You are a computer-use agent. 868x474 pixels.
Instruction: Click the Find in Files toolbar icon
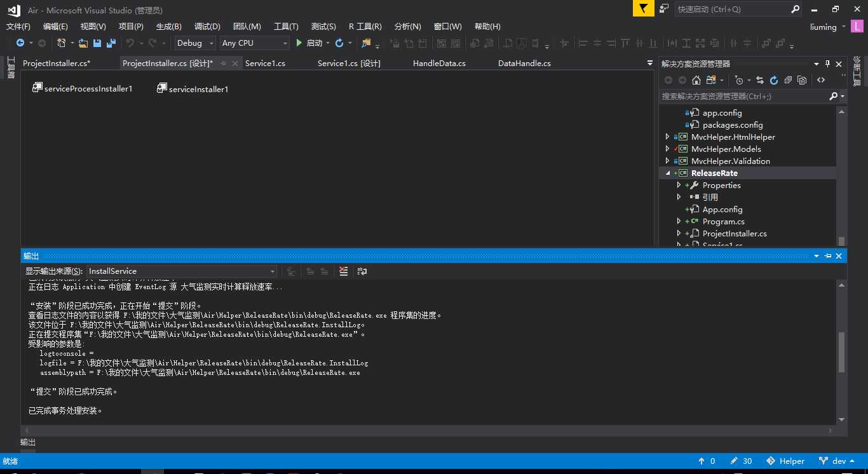click(366, 43)
